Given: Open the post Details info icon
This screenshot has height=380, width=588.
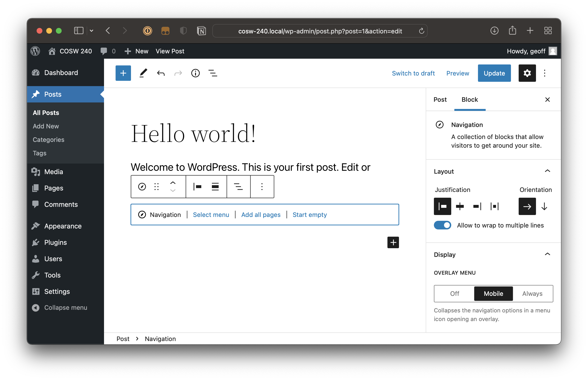Looking at the screenshot, I should point(195,73).
